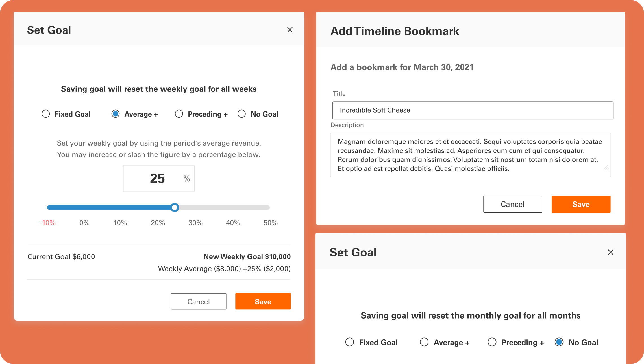Screen dimensions: 644x364
Task: Click the 40% label below the slider
Action: pyautogui.click(x=233, y=223)
